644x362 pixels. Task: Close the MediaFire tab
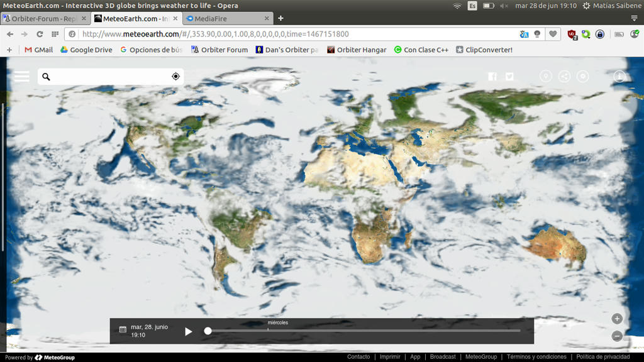pos(267,18)
